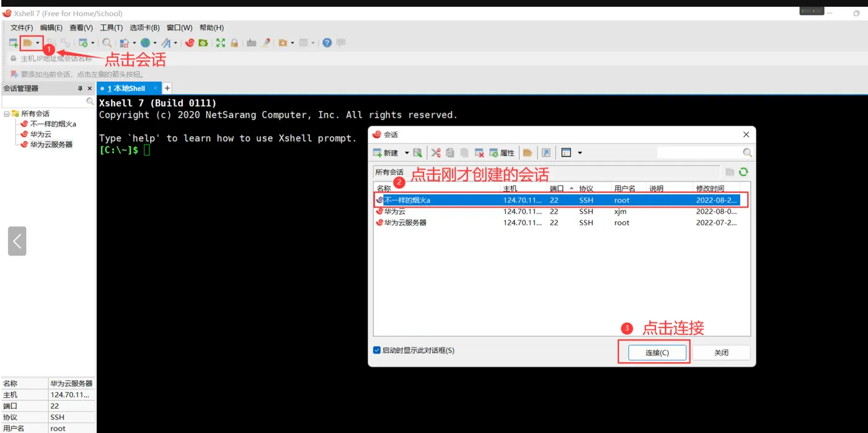
Task: Select 华为云服务器 in the session manager tree
Action: pos(51,145)
